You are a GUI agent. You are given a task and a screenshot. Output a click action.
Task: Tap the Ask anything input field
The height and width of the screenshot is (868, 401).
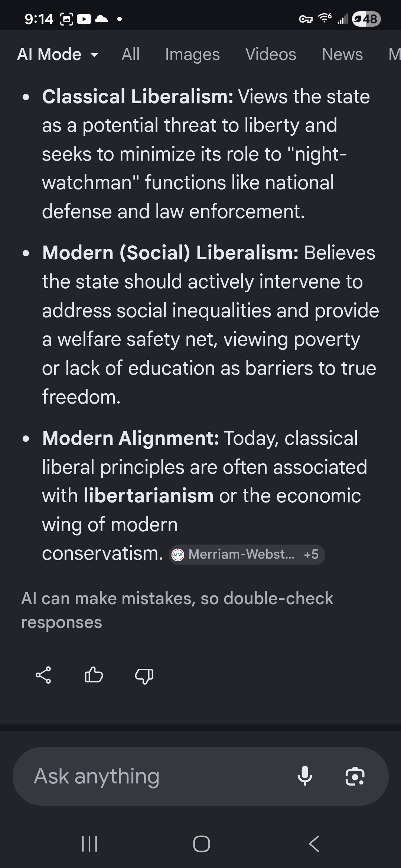156,776
